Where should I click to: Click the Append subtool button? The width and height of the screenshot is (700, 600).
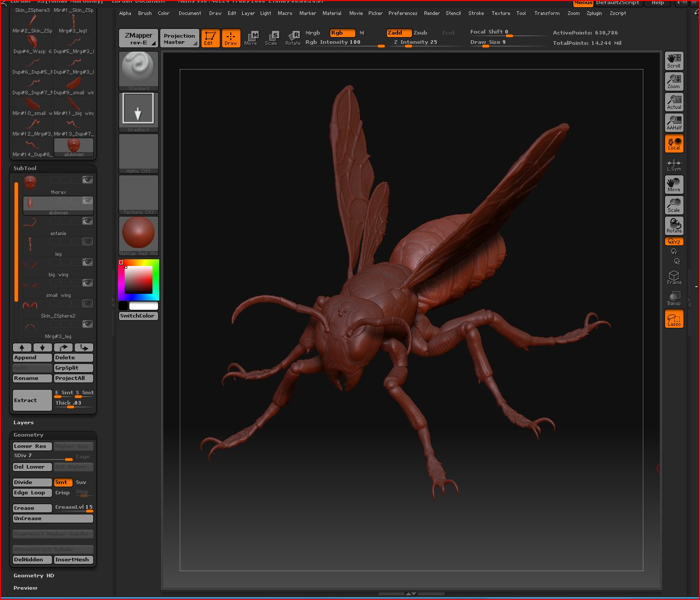[x=32, y=358]
